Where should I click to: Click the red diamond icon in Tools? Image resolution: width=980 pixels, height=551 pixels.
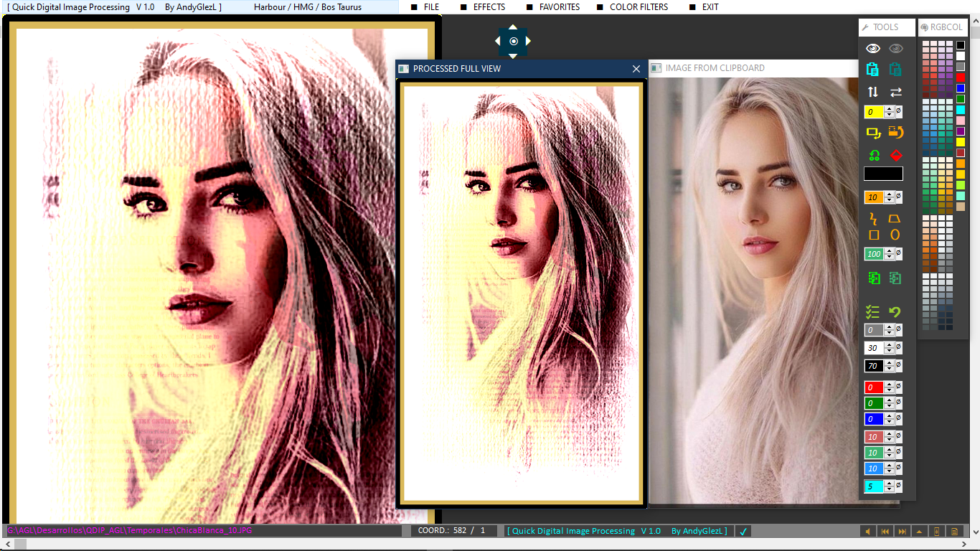point(895,155)
